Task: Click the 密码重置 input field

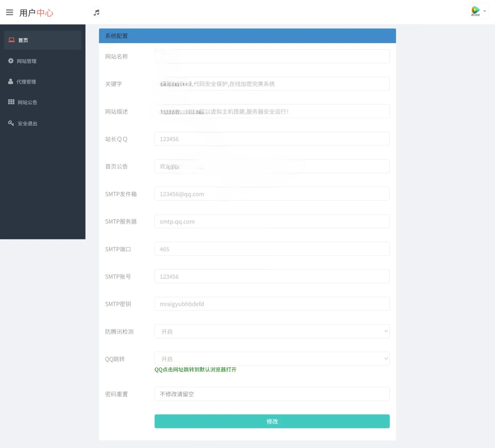Action: tap(271, 394)
